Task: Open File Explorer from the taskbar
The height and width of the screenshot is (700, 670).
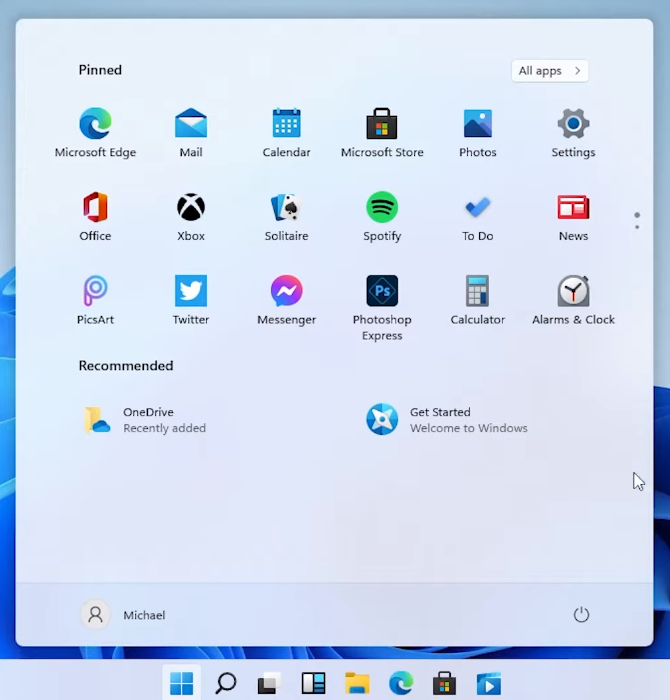Action: click(357, 683)
